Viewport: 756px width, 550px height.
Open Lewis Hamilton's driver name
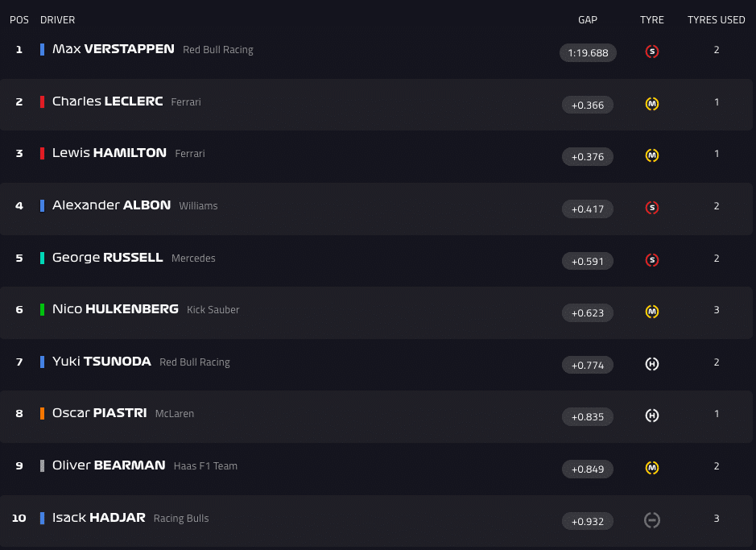[109, 153]
